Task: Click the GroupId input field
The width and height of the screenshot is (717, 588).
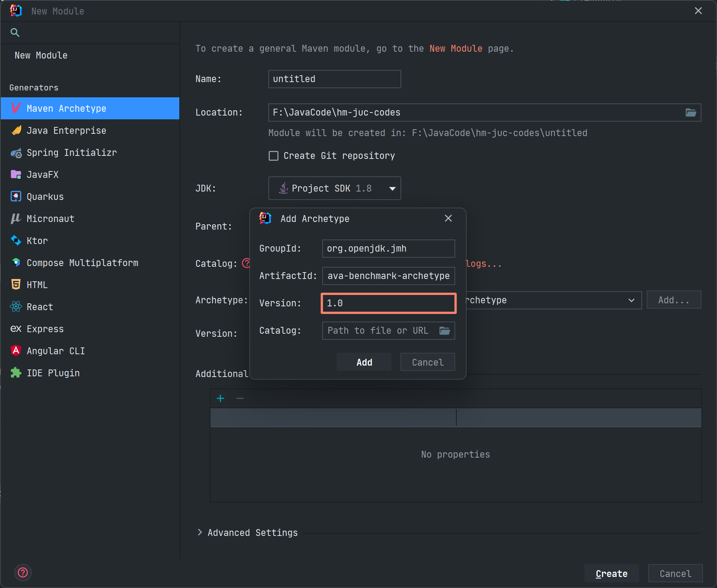Action: tap(388, 249)
